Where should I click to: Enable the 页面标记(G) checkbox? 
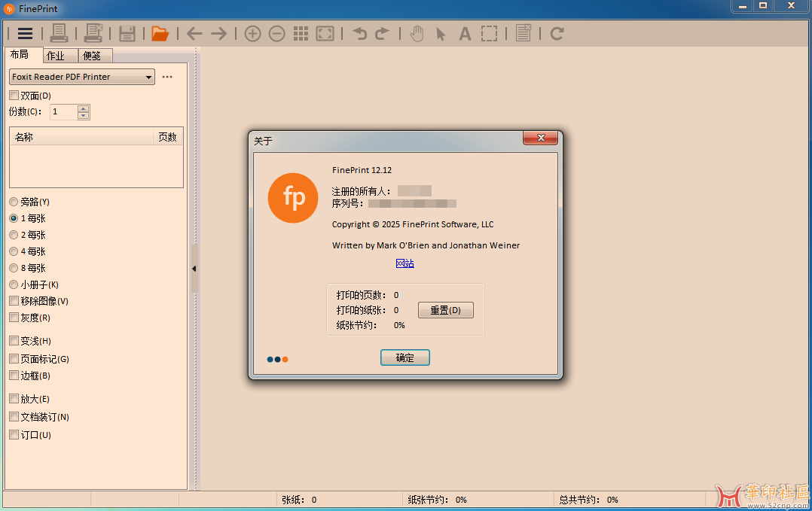coord(14,359)
